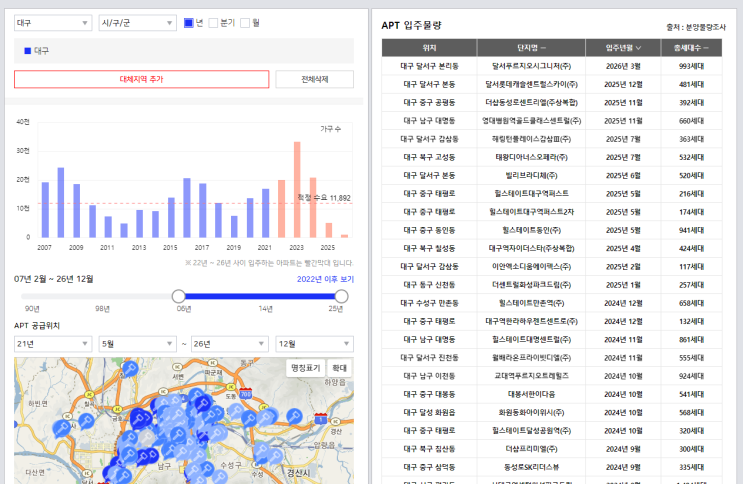Expand the 시/구/군 district dropdown
This screenshot has width=743, height=484.
tap(137, 23)
